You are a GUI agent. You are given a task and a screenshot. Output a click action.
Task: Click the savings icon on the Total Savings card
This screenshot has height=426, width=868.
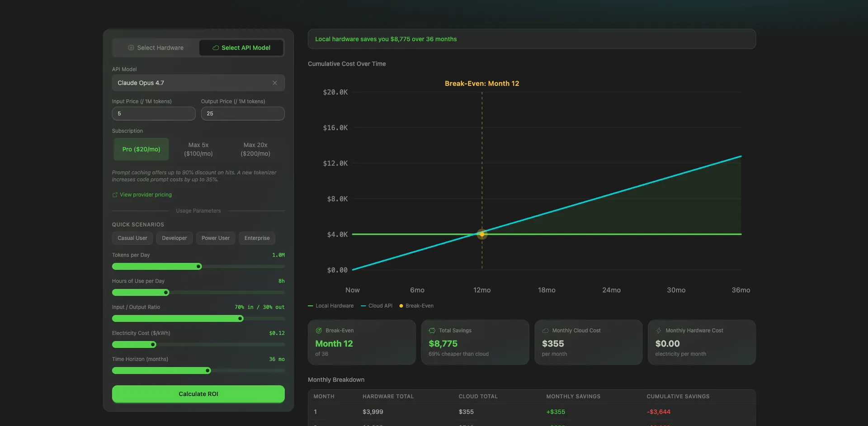click(x=433, y=330)
